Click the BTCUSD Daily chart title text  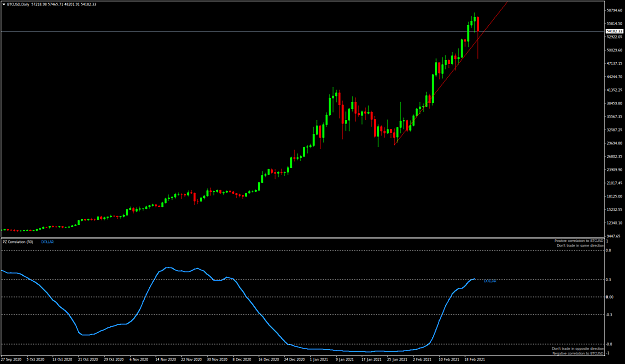(x=17, y=4)
